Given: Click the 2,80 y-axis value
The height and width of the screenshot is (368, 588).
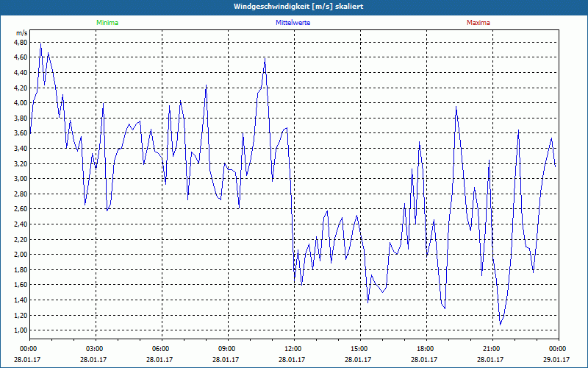Looking at the screenshot, I should (x=21, y=194).
